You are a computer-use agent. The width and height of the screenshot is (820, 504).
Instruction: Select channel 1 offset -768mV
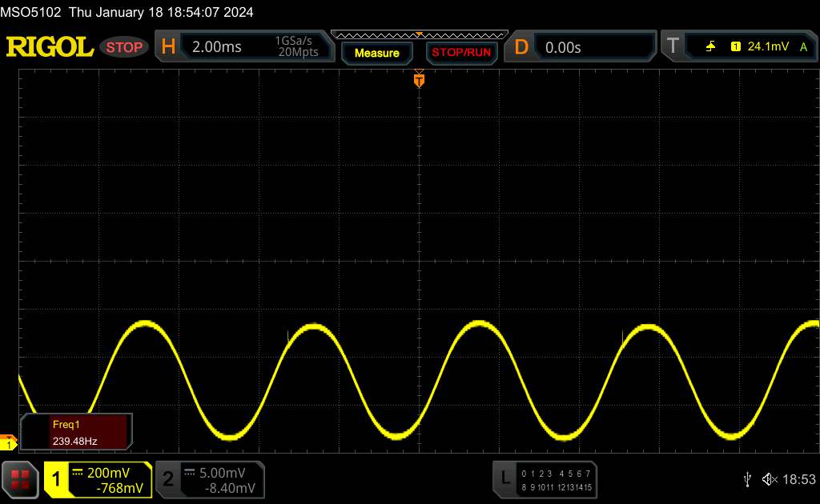[x=120, y=488]
